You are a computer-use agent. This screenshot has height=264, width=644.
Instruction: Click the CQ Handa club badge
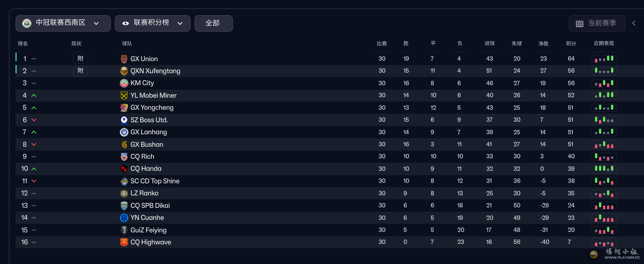click(x=124, y=169)
